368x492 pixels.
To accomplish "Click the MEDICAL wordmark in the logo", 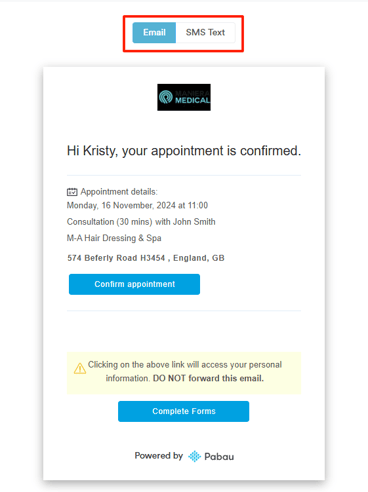I will coord(192,100).
